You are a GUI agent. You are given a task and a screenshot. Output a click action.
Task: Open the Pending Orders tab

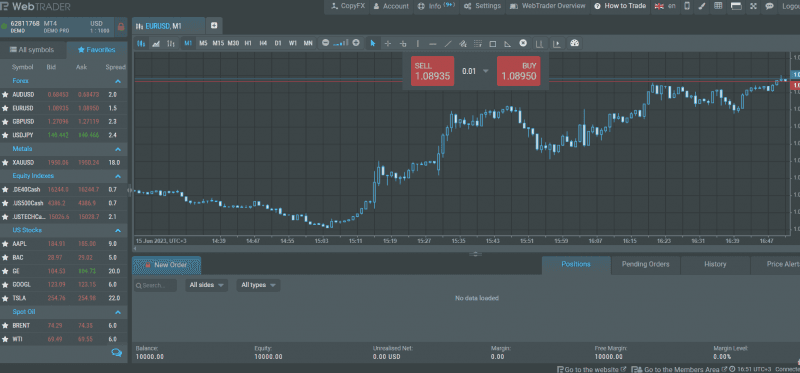(x=645, y=264)
